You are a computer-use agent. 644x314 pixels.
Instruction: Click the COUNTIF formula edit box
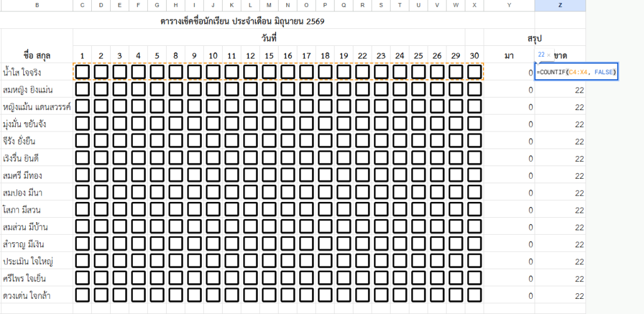point(576,72)
